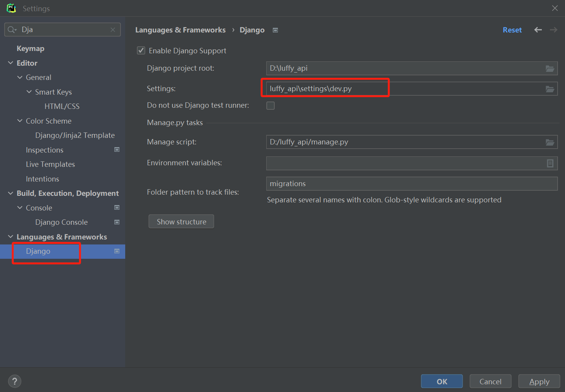This screenshot has height=392, width=565.
Task: Clear the search field text with X icon
Action: 113,30
